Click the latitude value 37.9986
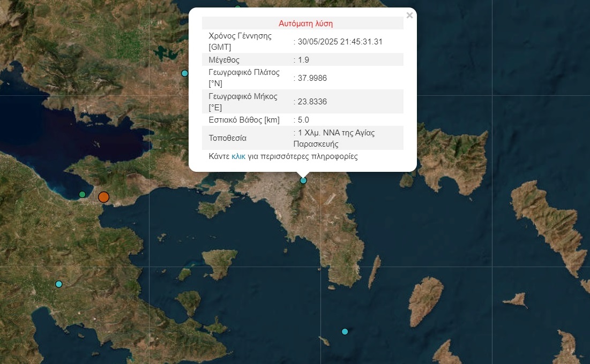The image size is (590, 364). tap(310, 78)
